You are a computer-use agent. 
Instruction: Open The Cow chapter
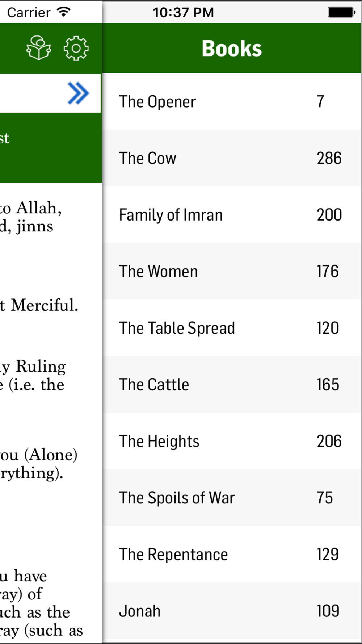(148, 158)
